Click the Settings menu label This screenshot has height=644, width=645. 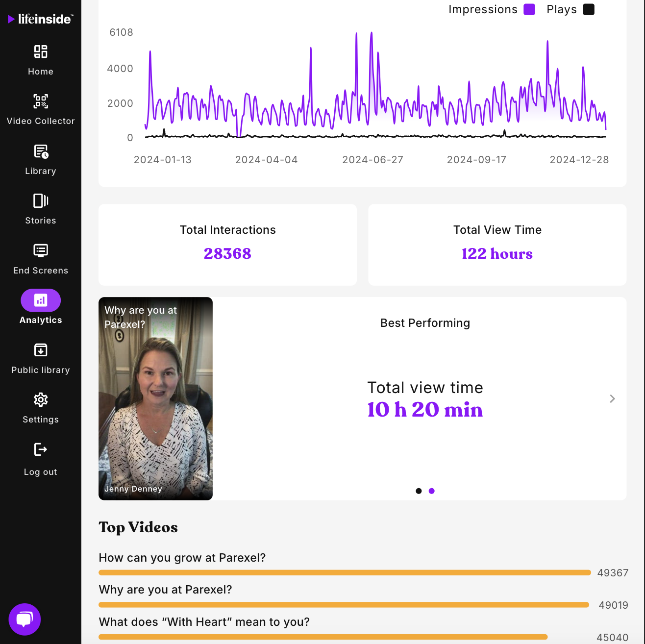[41, 420]
